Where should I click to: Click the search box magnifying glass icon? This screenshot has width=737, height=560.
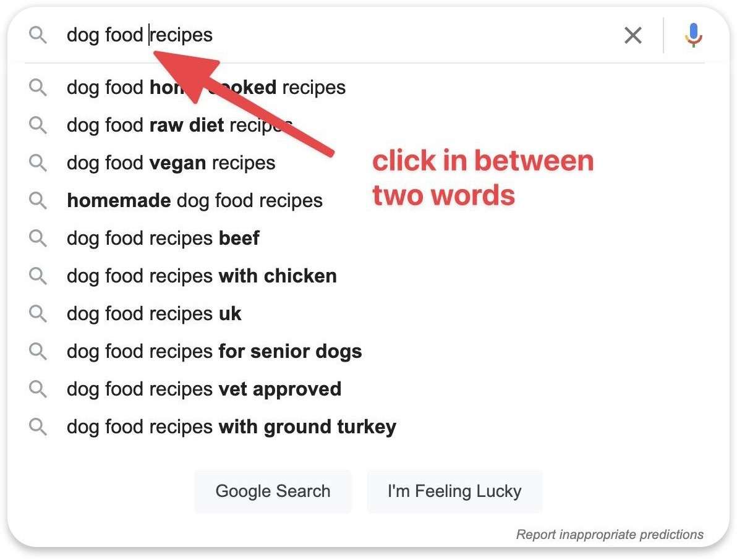click(x=38, y=35)
